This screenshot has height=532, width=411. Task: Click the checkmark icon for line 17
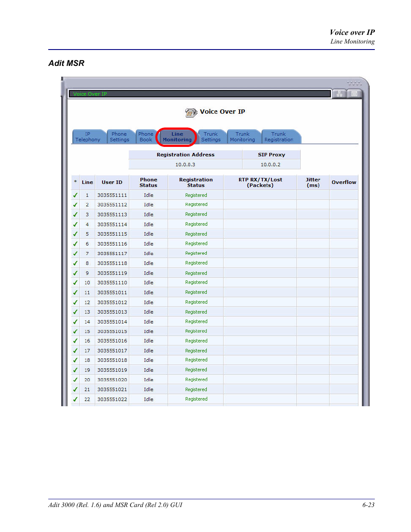[75, 351]
